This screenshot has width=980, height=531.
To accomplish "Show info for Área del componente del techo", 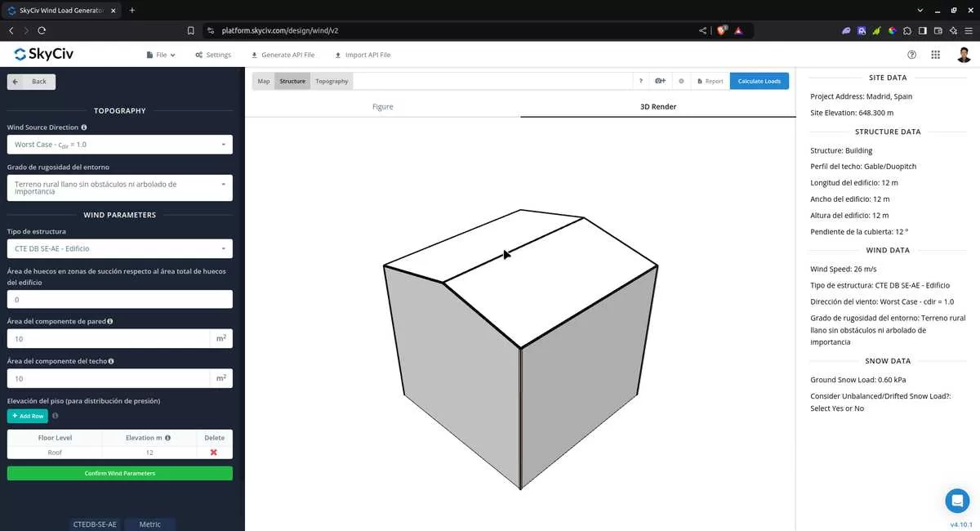I will [111, 360].
